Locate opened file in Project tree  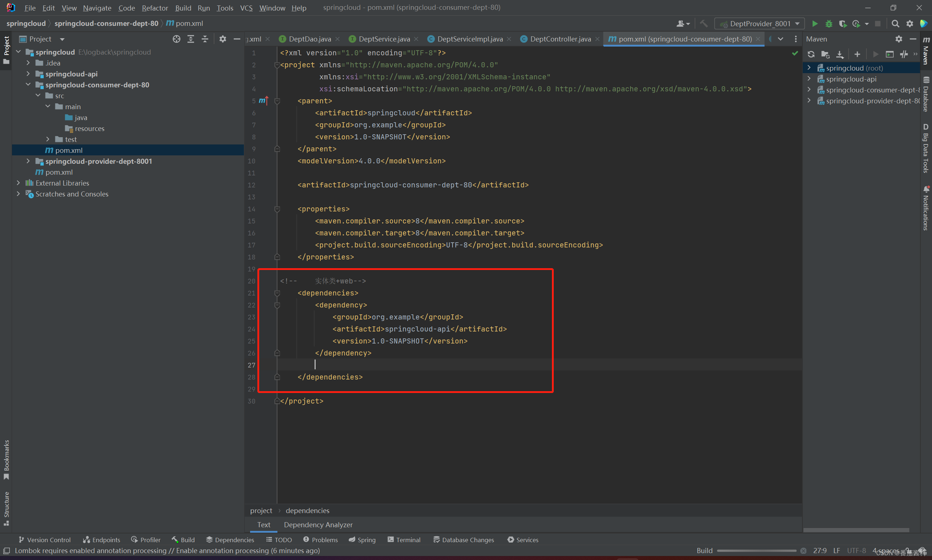tap(176, 39)
